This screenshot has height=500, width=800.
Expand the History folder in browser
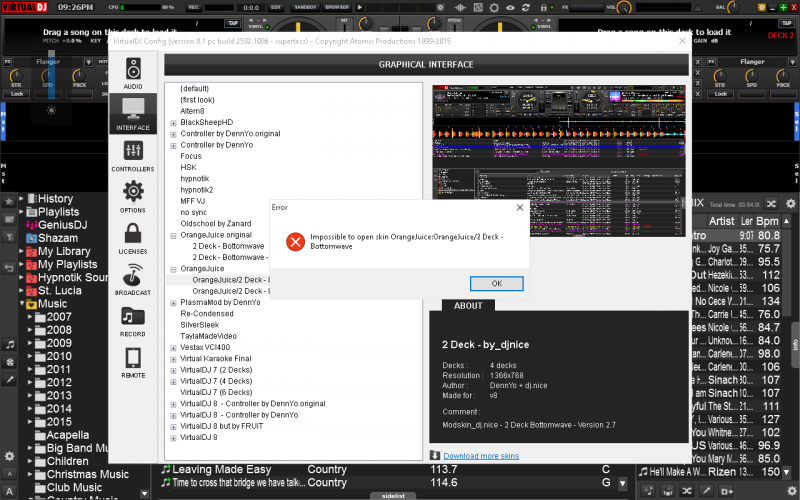point(21,198)
